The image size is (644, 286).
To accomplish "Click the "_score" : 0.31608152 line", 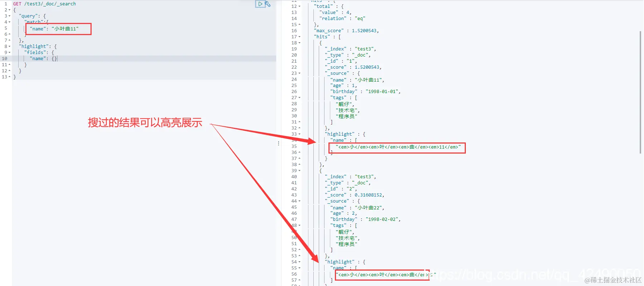I will (x=355, y=195).
